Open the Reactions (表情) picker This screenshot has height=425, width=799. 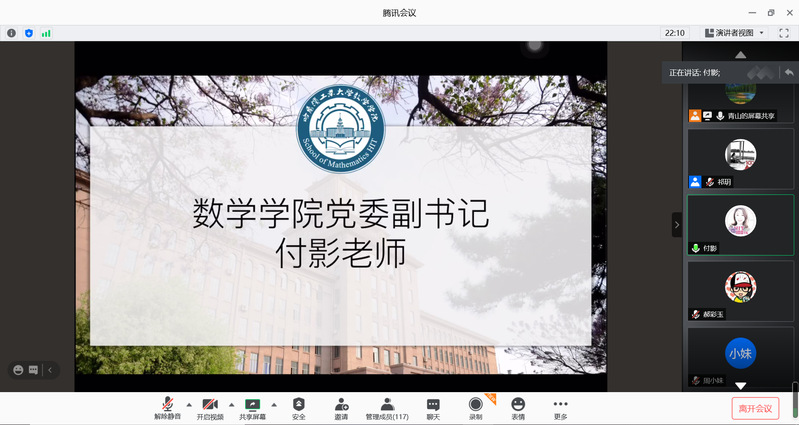point(518,407)
